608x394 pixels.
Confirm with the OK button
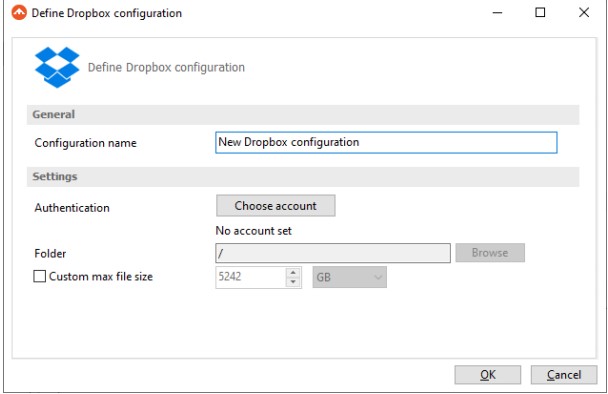coord(488,375)
